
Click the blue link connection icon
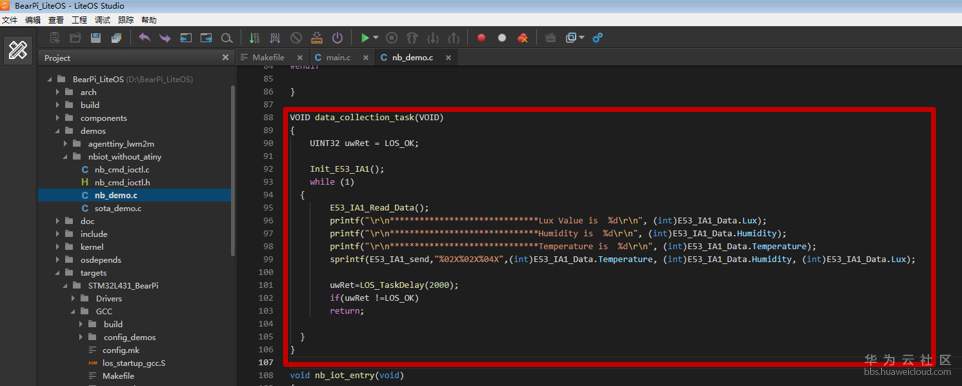coord(598,38)
